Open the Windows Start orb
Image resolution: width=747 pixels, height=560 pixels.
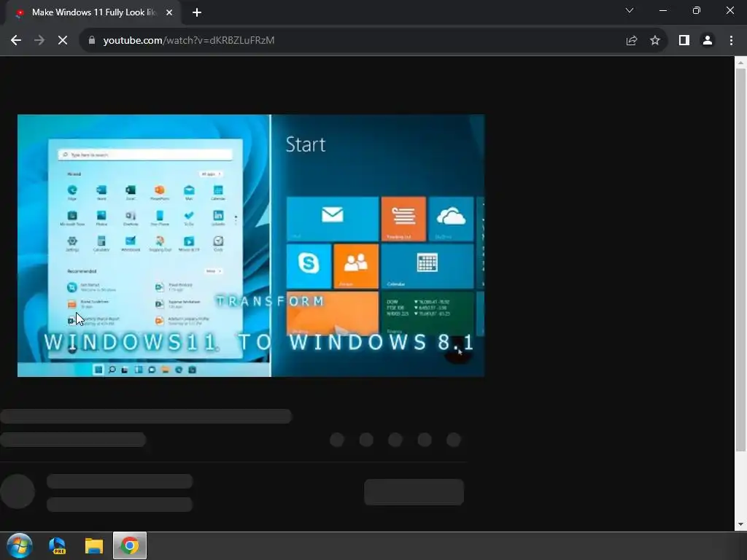20,545
